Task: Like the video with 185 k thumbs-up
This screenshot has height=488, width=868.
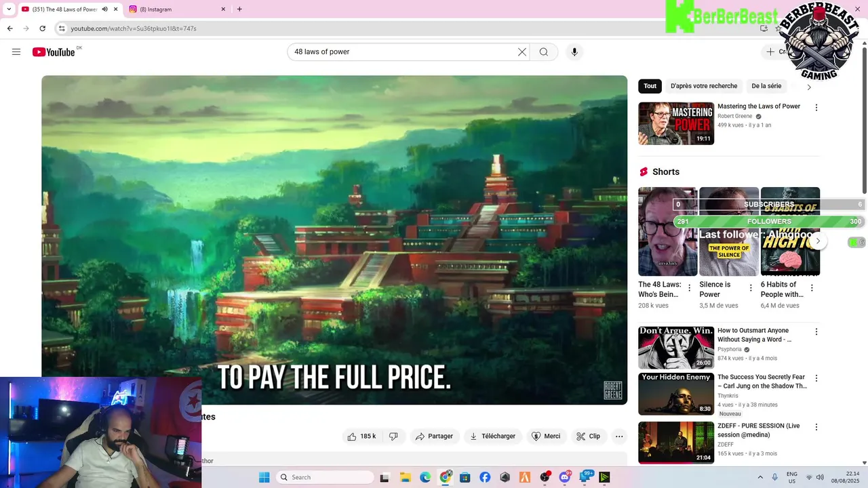Action: (362, 436)
